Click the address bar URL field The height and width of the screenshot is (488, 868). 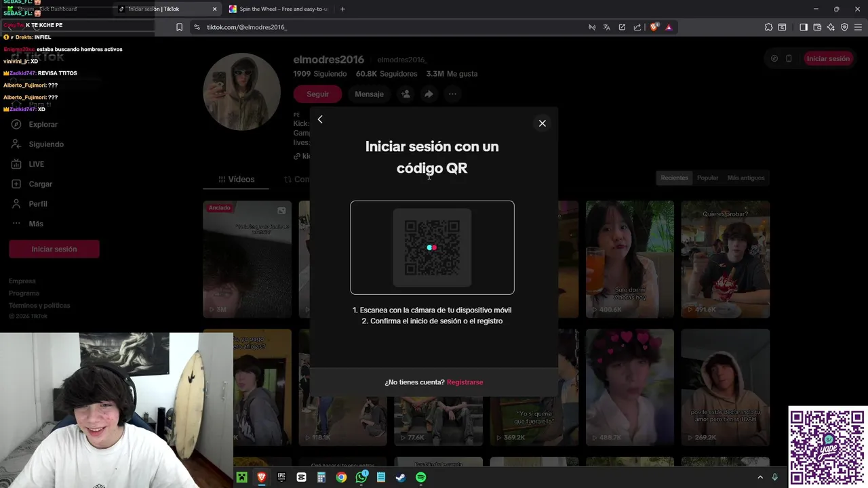(x=393, y=27)
